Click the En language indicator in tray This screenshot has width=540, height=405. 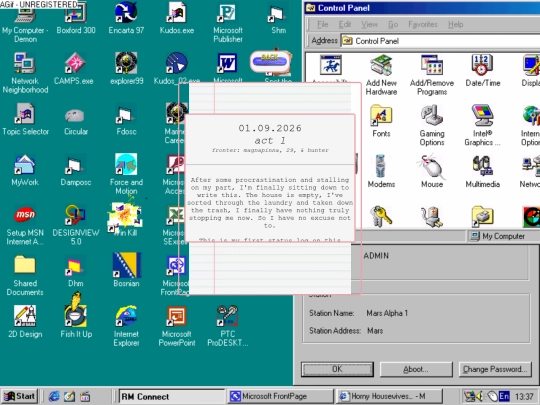point(504,396)
